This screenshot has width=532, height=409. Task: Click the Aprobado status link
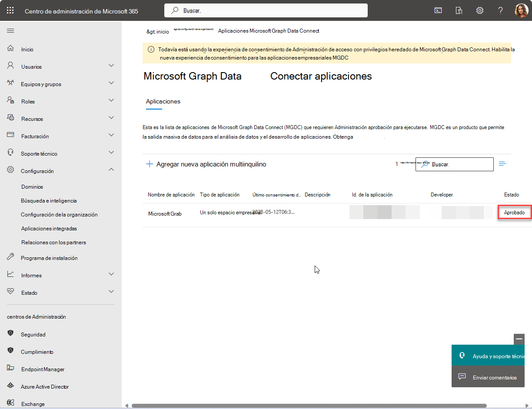514,212
